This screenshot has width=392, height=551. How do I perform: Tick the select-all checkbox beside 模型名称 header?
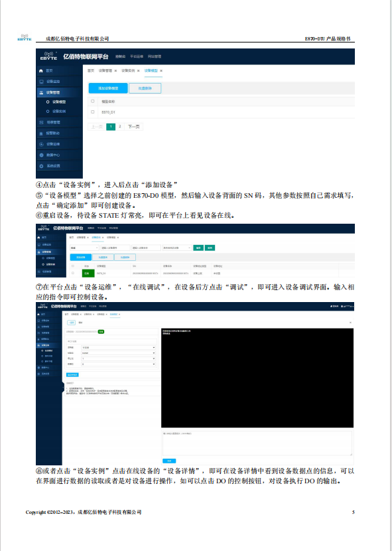pyautogui.click(x=93, y=101)
